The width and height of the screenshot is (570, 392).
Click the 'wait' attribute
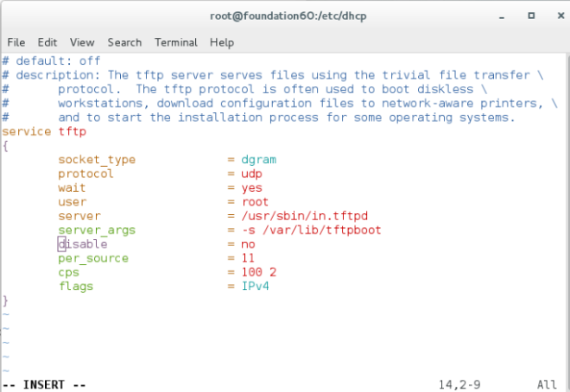coord(72,188)
